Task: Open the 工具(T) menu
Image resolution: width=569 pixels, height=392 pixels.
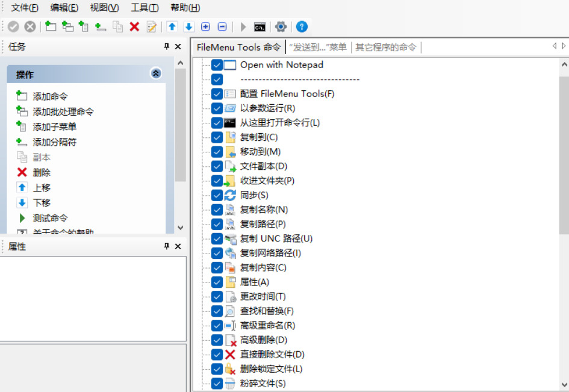Action: tap(145, 8)
